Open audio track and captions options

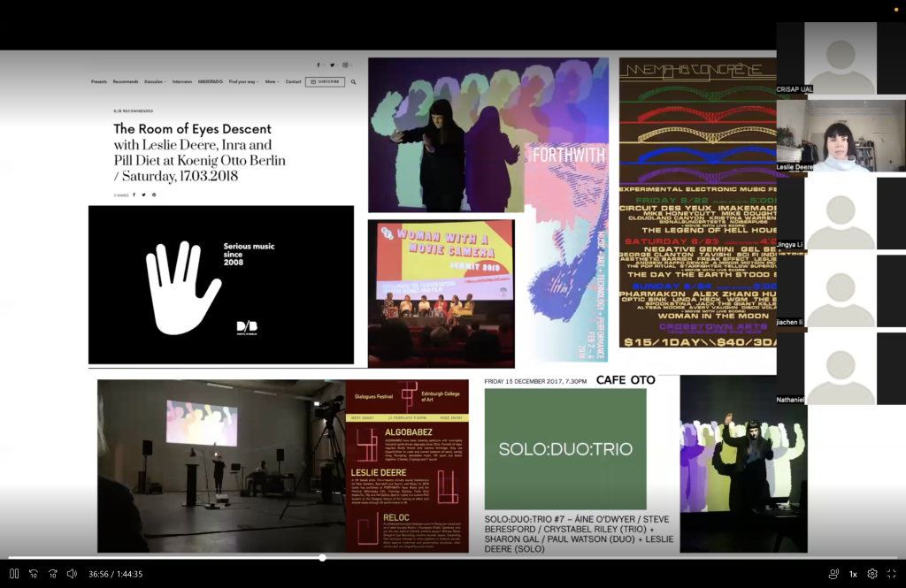tap(833, 574)
